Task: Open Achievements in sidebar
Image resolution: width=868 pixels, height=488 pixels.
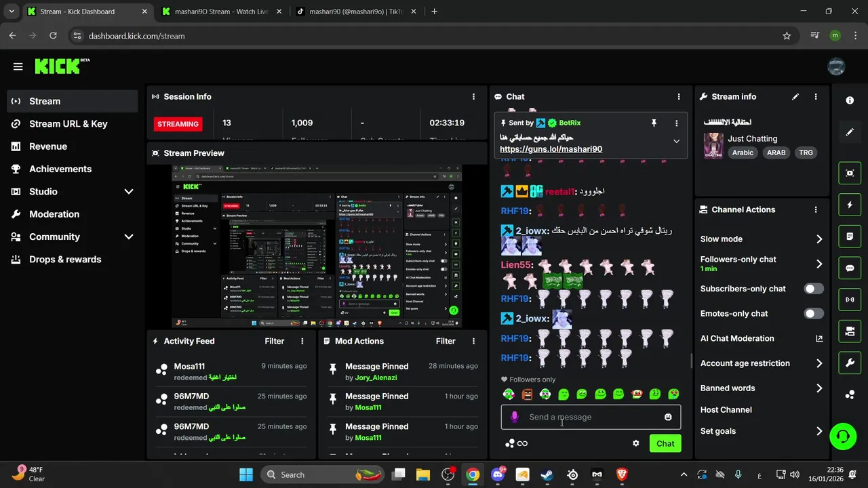Action: [x=73, y=169]
